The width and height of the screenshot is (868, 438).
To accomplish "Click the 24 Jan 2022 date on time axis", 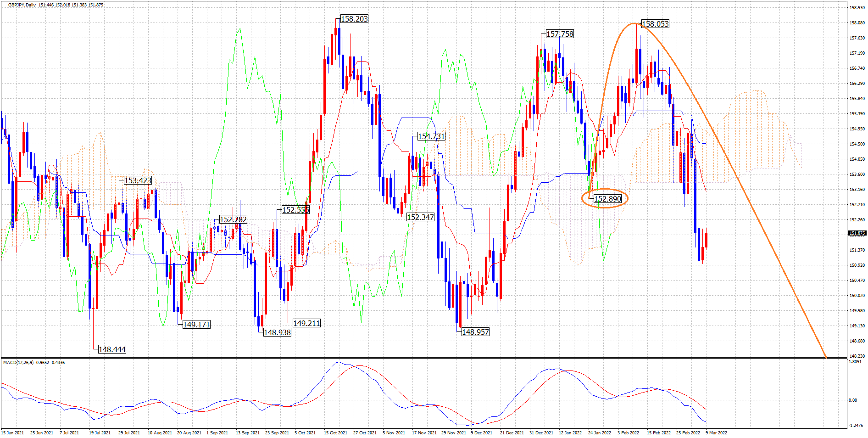I will (600, 432).
